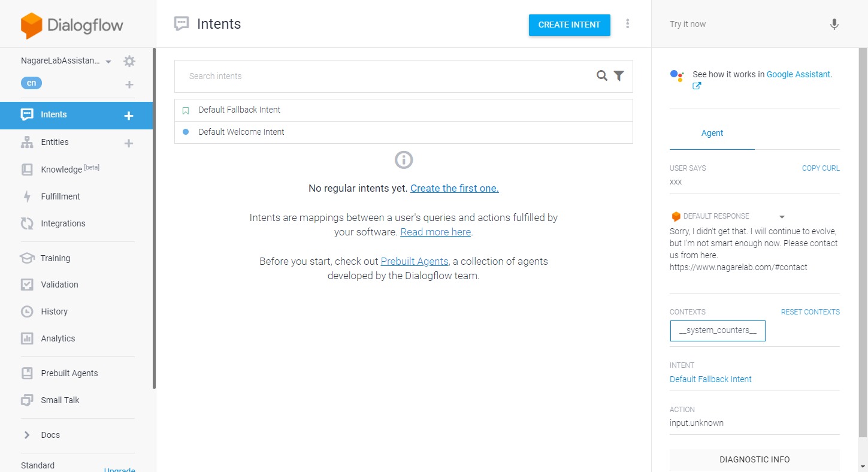Screen dimensions: 868x472
Task: Go to the Integrations section
Action: point(63,223)
